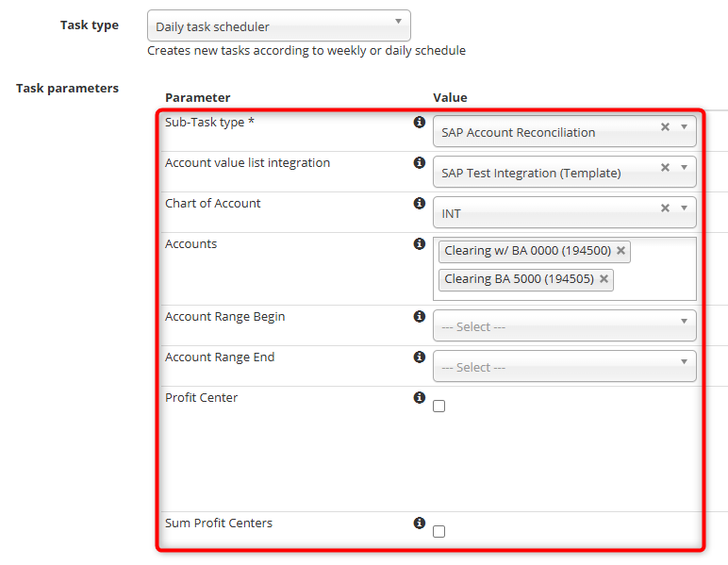
Task: Open the Task type dropdown
Action: (x=279, y=26)
